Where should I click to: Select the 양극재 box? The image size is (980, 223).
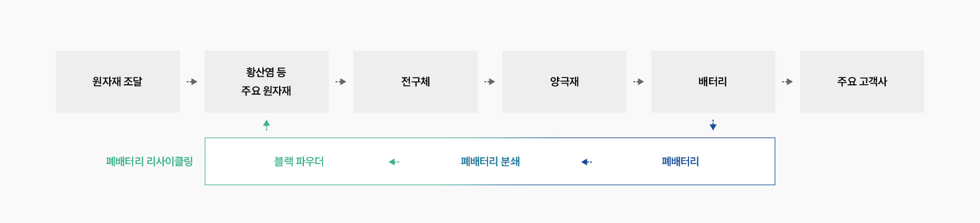click(564, 82)
